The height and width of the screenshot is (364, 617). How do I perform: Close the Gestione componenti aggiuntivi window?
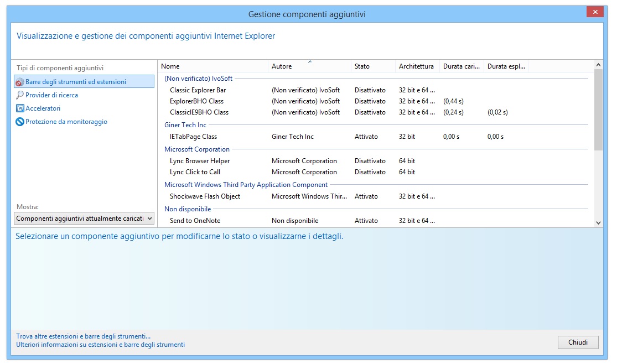point(595,12)
